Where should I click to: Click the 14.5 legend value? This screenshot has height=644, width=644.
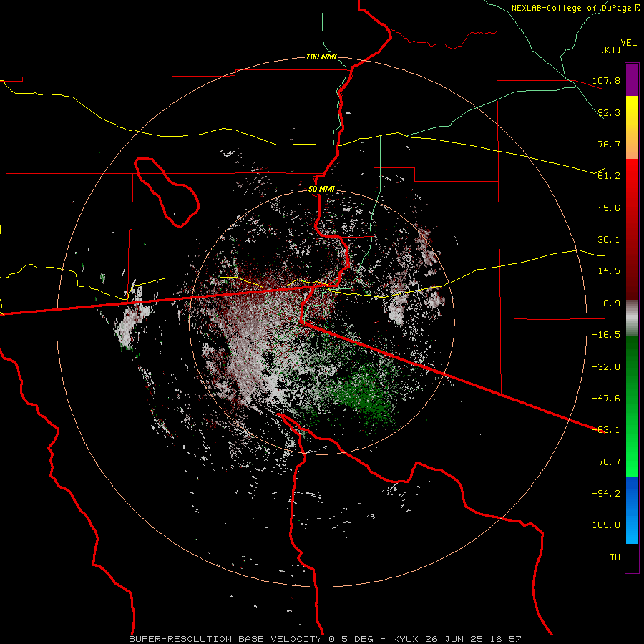(x=609, y=271)
